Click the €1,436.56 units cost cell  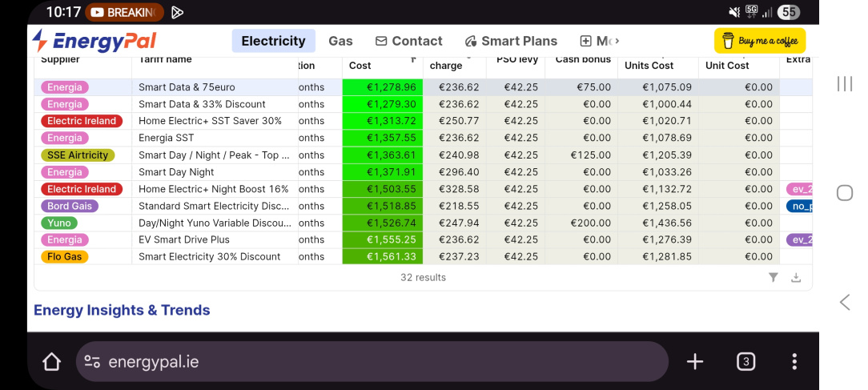(658, 223)
